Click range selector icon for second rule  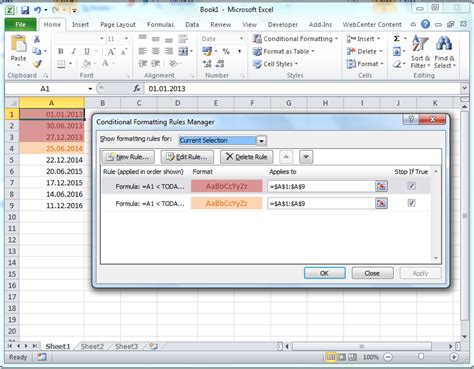point(381,203)
